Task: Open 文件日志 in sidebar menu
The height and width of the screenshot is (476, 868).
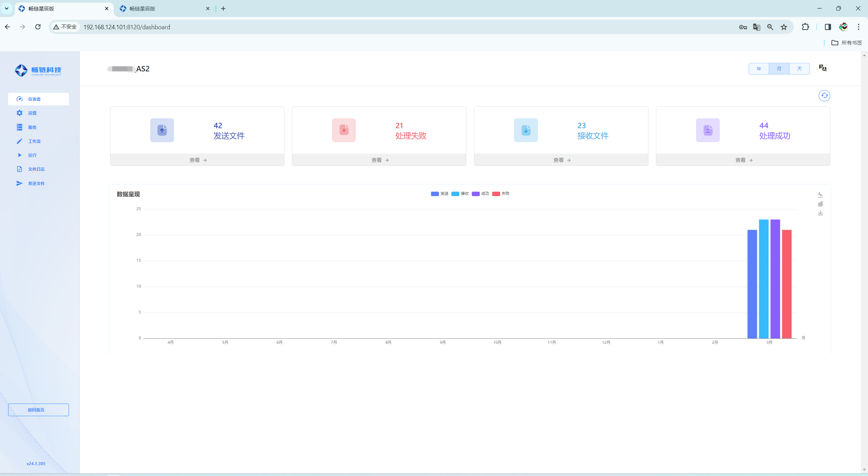Action: point(36,169)
